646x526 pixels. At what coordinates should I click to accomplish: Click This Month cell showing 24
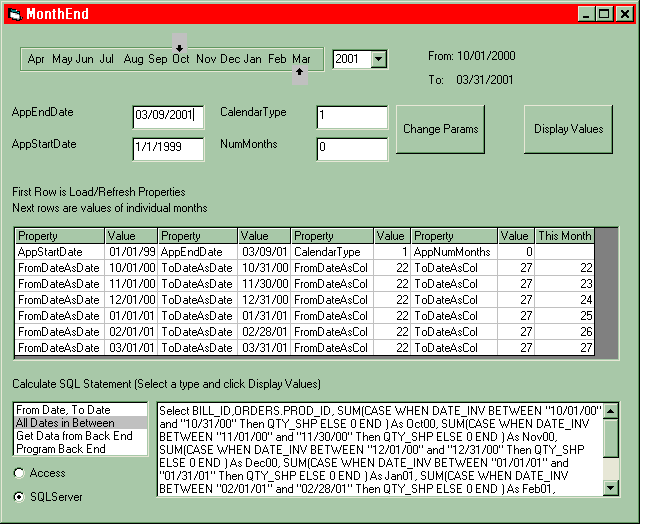[x=565, y=300]
